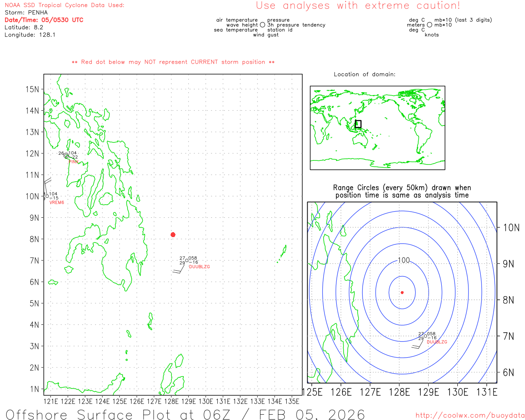
Task: Open the coolwx.com/buoydata link
Action: tap(470, 415)
